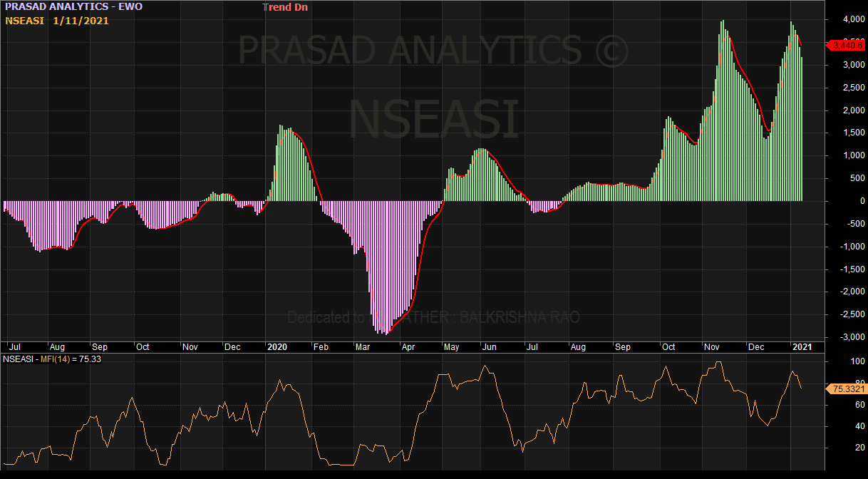Select the Jun month marker
This screenshot has height=479, width=868.
coord(489,347)
